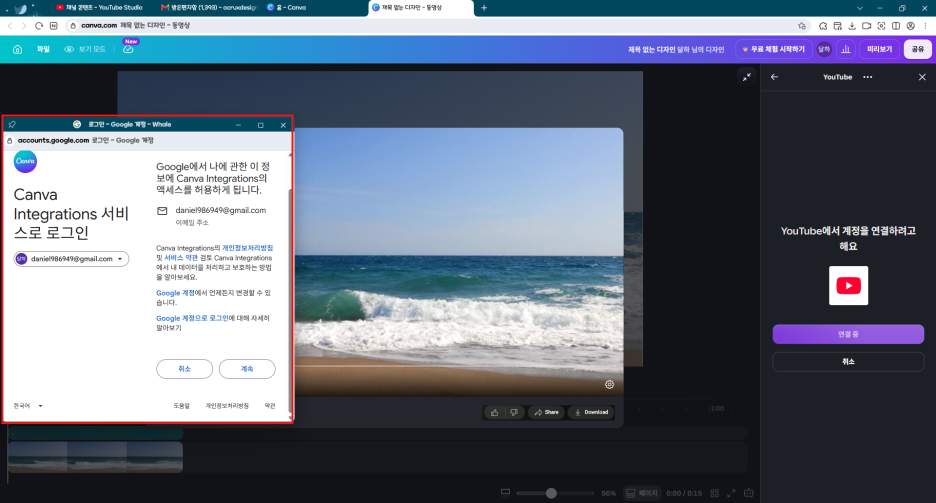
Task: Open the account dropdown daniel986949@gmail.com
Action: click(71, 259)
